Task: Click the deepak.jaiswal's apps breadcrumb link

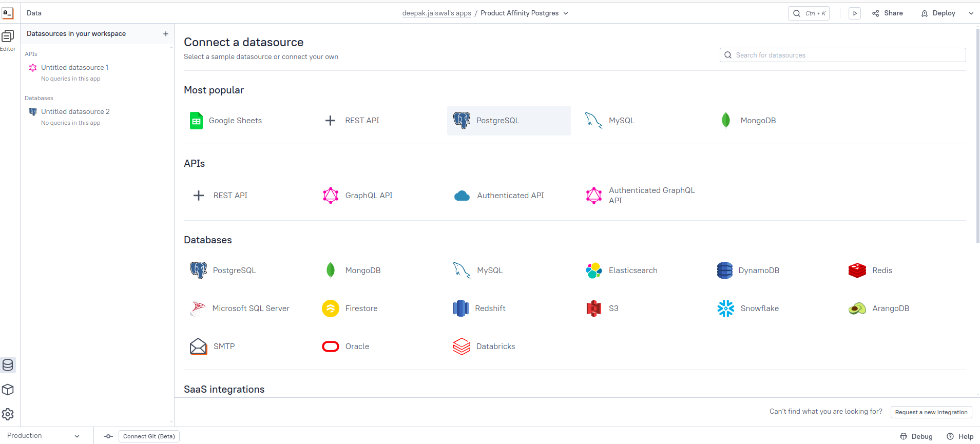Action: click(436, 13)
